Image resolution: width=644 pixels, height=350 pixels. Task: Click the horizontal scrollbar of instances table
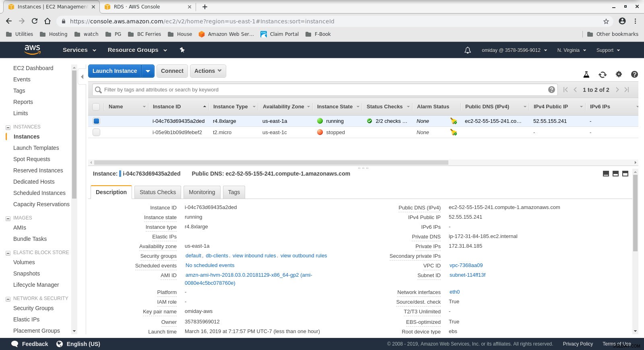point(271,163)
